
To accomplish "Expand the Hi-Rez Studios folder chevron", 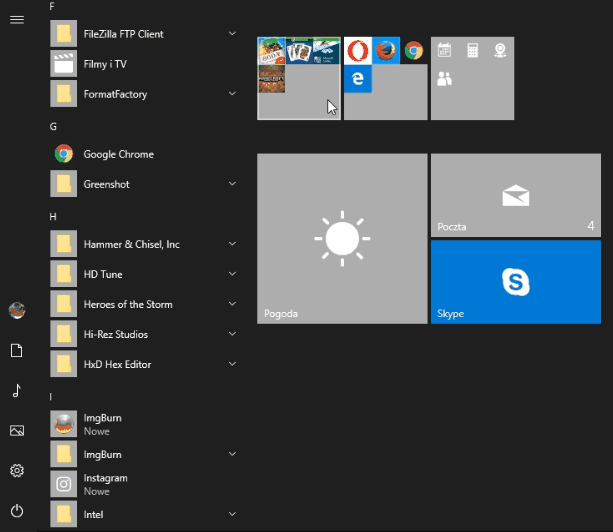I will [232, 334].
